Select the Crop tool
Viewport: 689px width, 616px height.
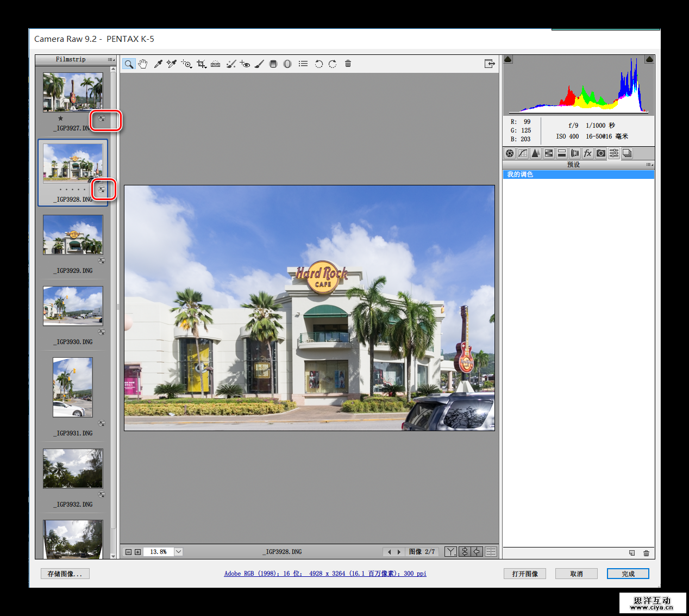pos(202,64)
